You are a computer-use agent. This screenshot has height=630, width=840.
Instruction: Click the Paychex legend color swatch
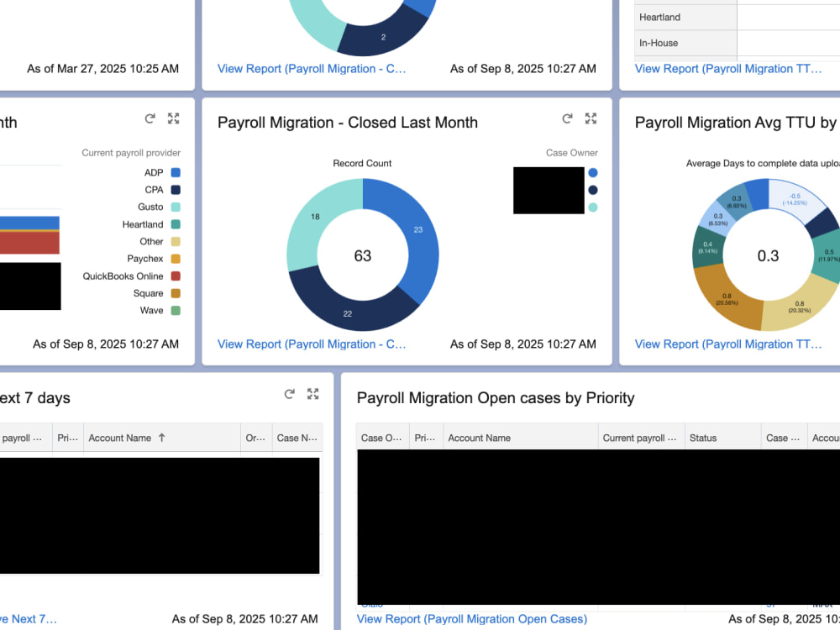(x=176, y=259)
